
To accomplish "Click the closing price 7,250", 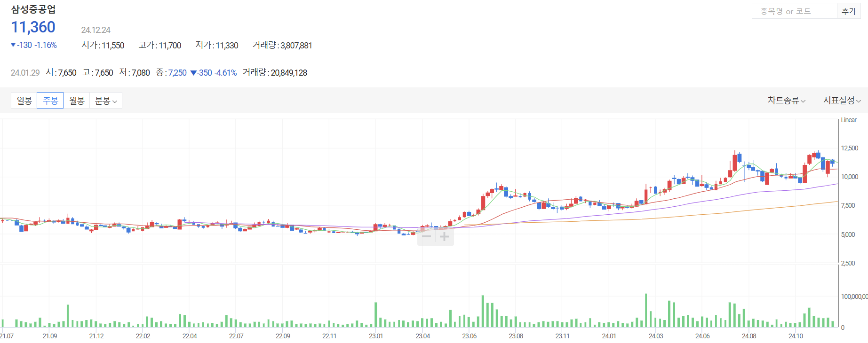I will 177,73.
